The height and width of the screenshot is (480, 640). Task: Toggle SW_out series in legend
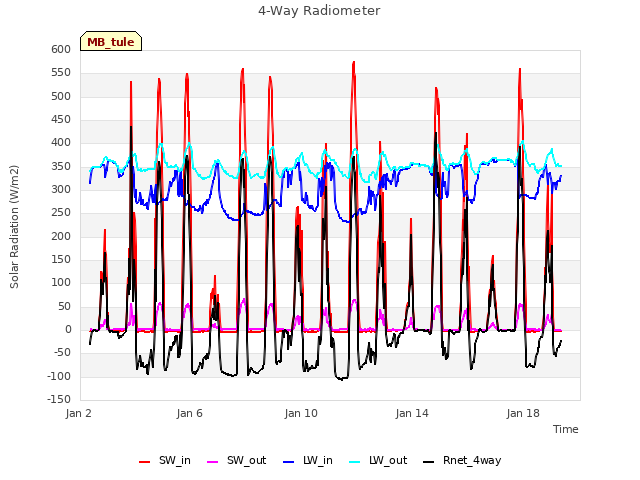coord(237,460)
